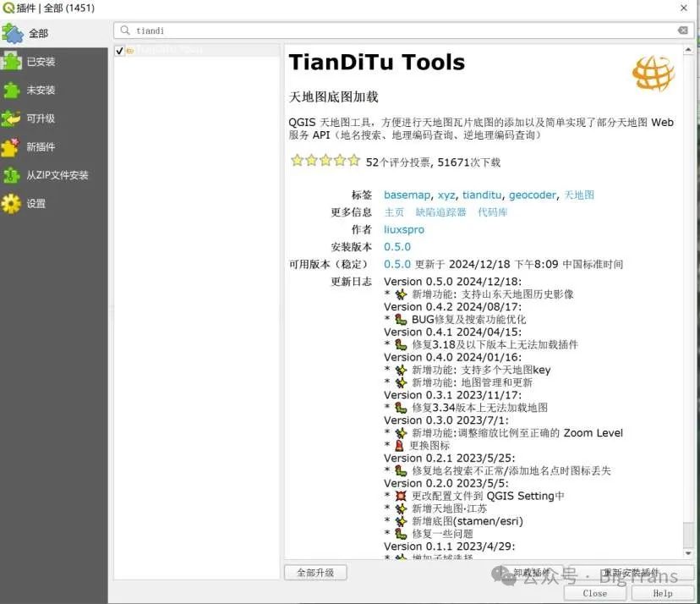Image resolution: width=700 pixels, height=604 pixels.
Task: Click new-feature icon for 山东天地图历史影像
Action: click(x=401, y=294)
